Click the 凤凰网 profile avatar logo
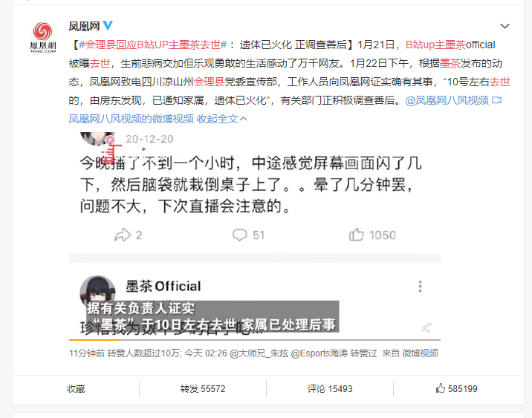 click(x=43, y=37)
